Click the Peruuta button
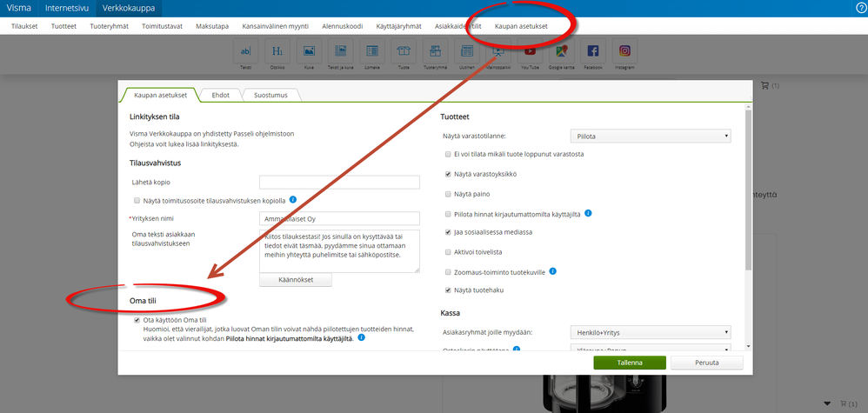 [x=706, y=363]
